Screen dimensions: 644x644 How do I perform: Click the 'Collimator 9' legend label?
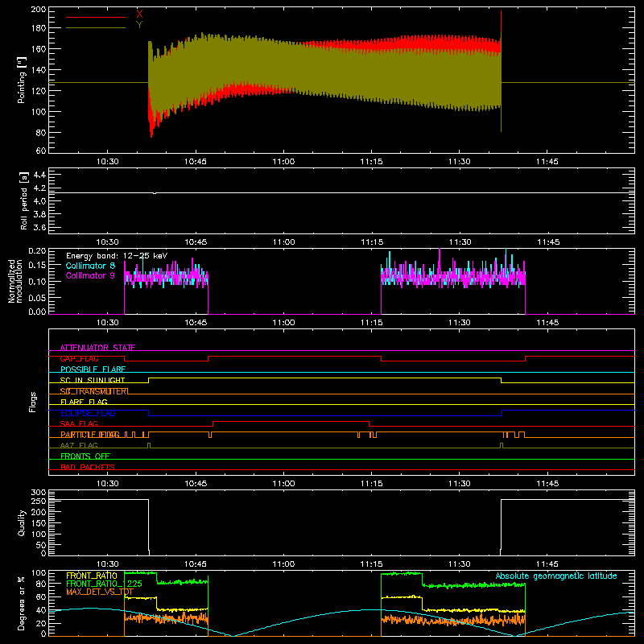click(x=90, y=275)
